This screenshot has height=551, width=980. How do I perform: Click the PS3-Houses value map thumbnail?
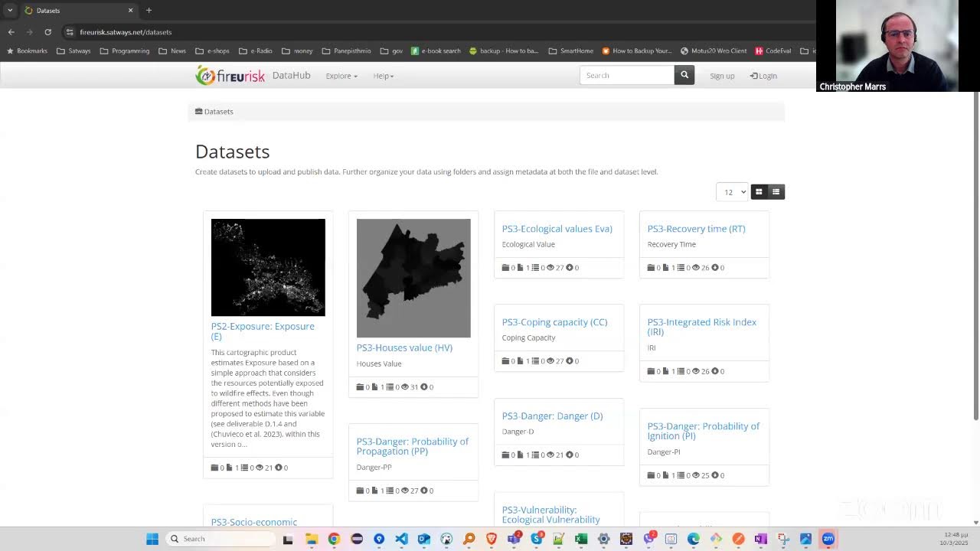(413, 278)
